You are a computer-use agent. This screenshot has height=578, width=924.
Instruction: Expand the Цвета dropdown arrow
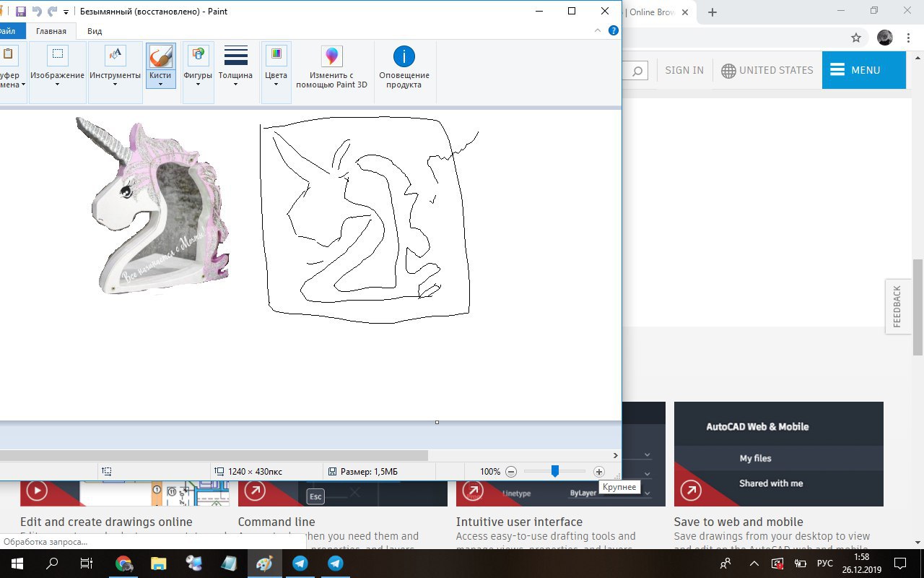276,85
